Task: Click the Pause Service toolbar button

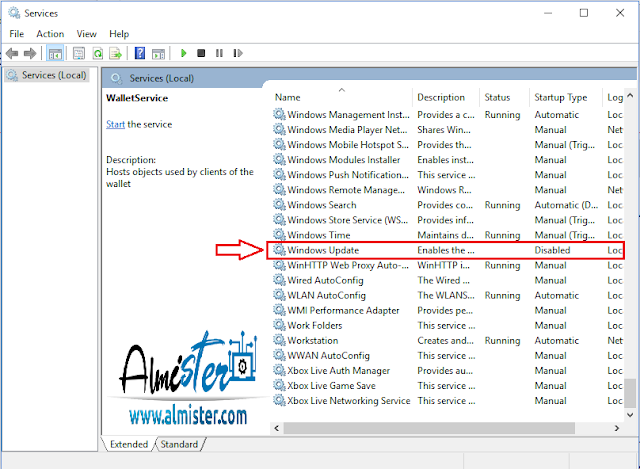Action: coord(219,53)
